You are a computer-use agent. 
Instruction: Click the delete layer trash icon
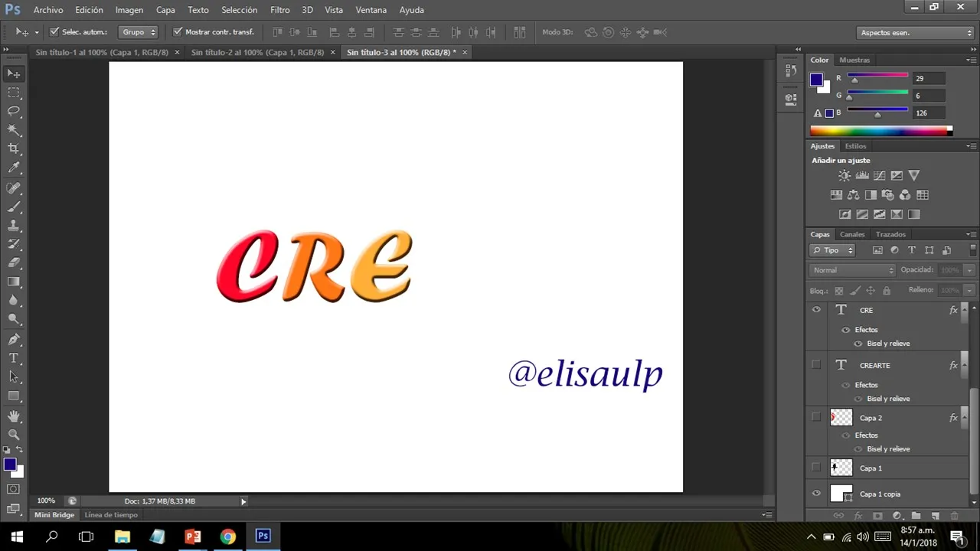point(954,516)
